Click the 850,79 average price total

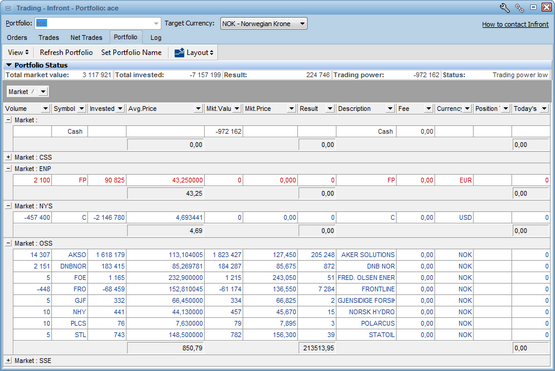point(165,348)
